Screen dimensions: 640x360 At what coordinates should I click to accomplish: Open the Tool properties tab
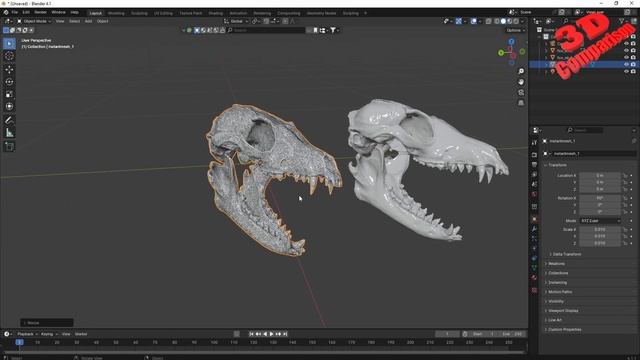click(534, 143)
